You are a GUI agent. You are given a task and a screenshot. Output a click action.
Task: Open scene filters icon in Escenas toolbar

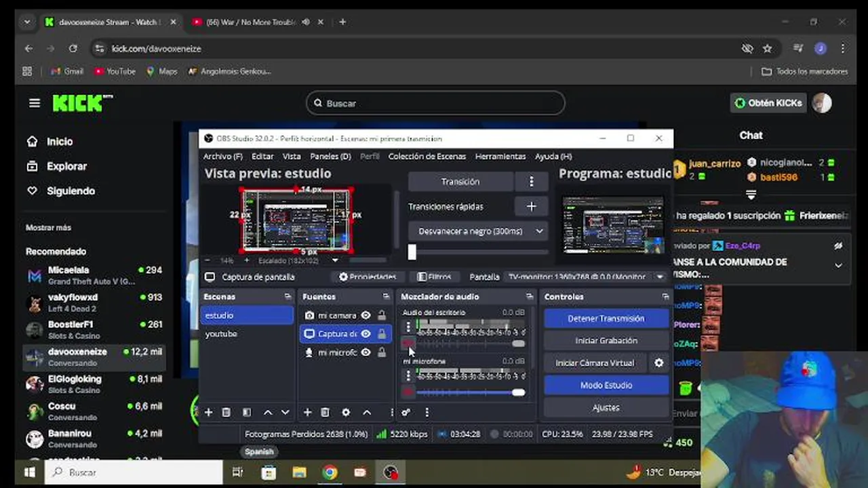click(247, 412)
